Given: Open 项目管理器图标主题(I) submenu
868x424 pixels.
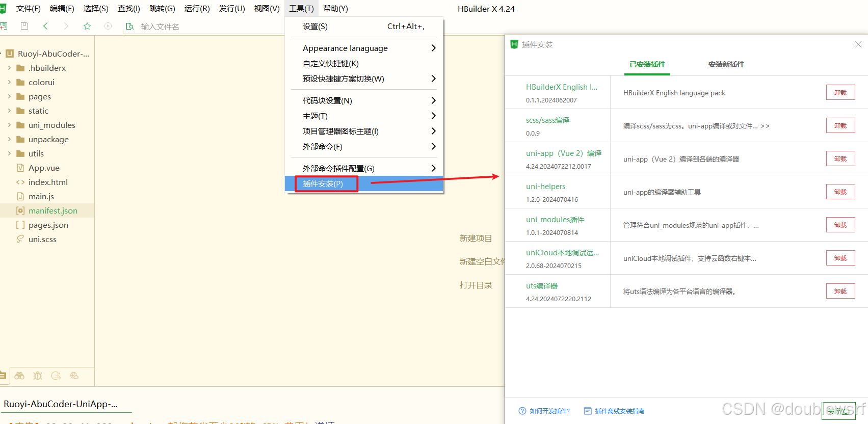Looking at the screenshot, I should tap(364, 131).
